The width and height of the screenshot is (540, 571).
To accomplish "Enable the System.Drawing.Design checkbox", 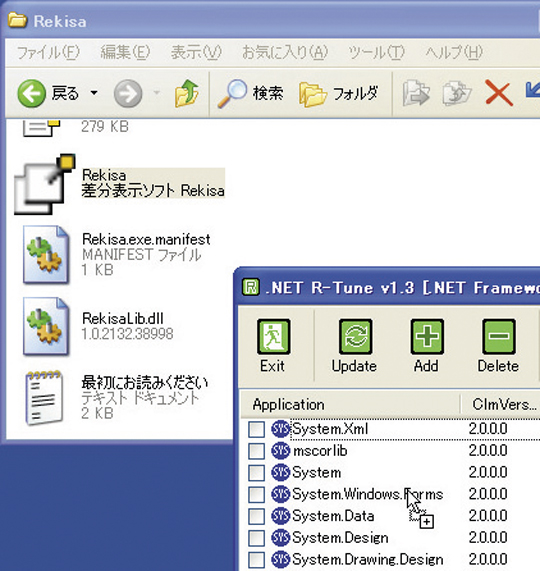I will 256,560.
